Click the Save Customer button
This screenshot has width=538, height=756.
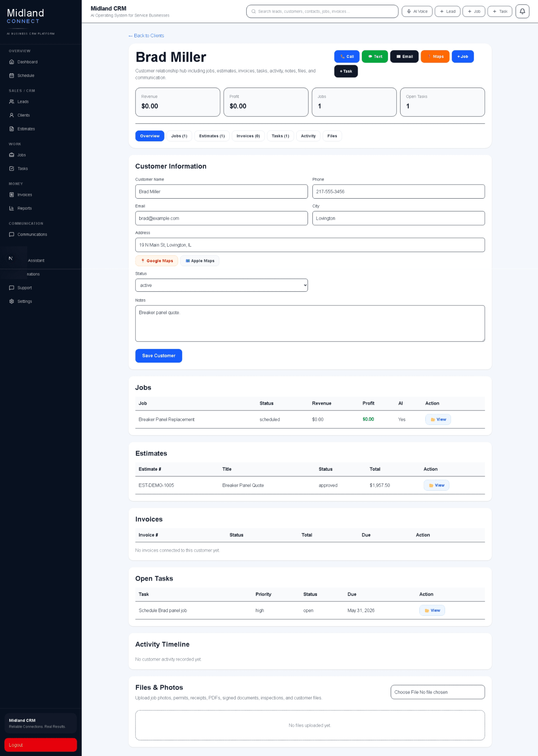[159, 356]
